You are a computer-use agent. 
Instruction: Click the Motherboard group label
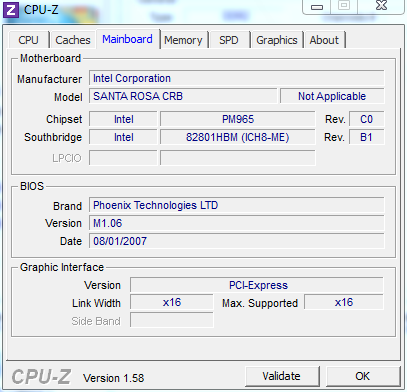tap(50, 58)
